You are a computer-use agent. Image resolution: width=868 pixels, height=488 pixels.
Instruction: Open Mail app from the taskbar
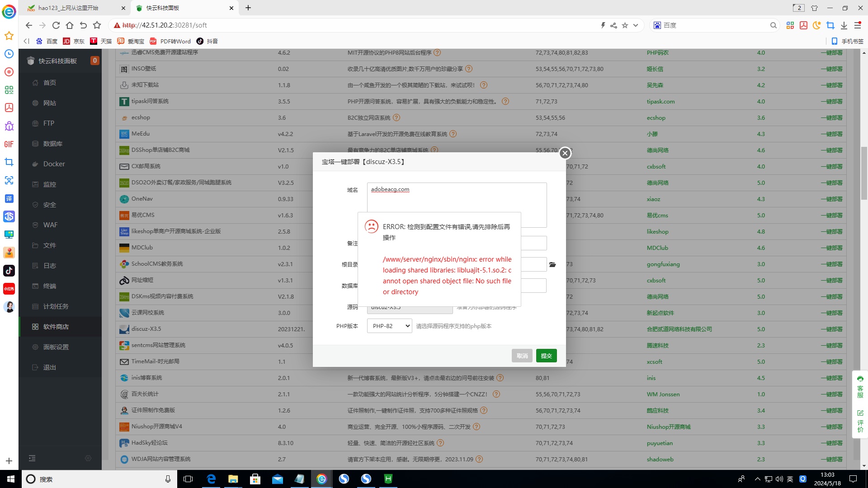278,479
